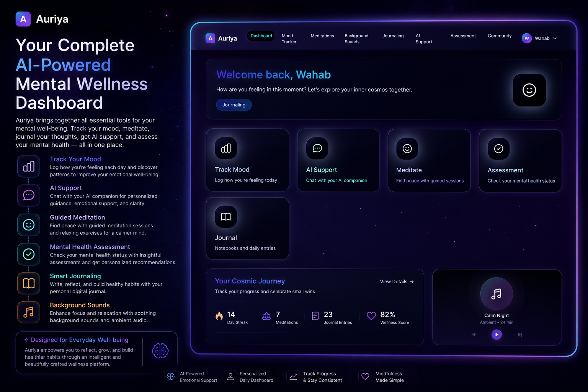Click the Journaling pill button
This screenshot has height=392, width=588.
pos(234,105)
